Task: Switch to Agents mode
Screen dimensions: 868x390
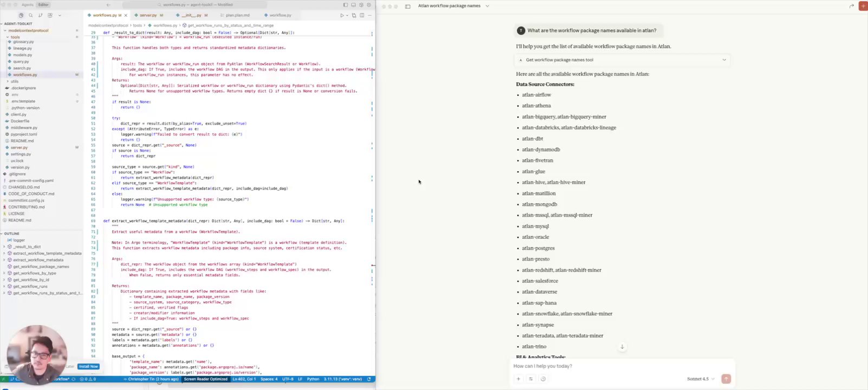Action: [x=27, y=5]
